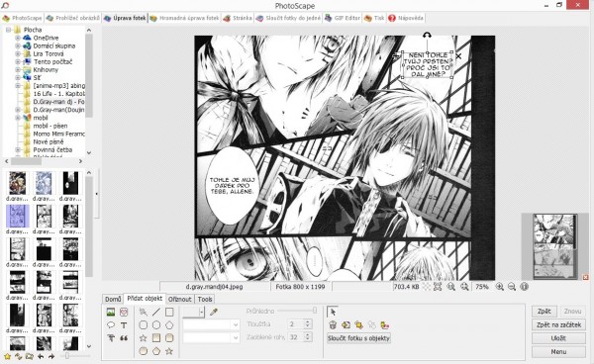
Task: Click the zoom in magnifier icon
Action: tap(500, 287)
